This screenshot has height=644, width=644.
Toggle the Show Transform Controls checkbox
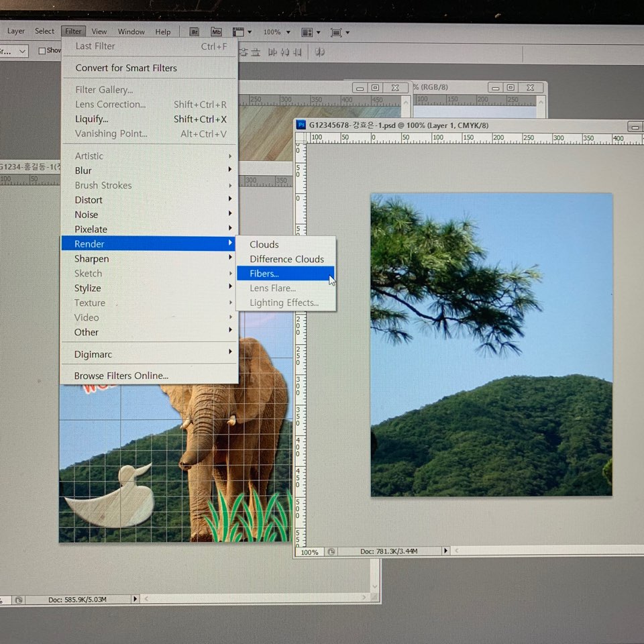[42, 51]
